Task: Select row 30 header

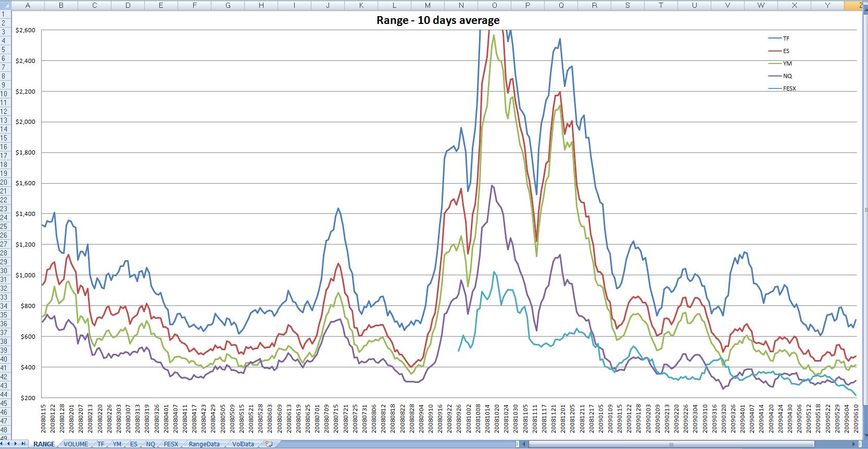Action: coord(5,271)
